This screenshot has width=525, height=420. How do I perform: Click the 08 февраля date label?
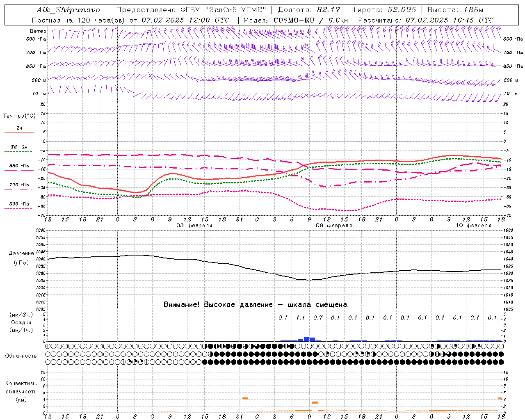click(x=194, y=226)
